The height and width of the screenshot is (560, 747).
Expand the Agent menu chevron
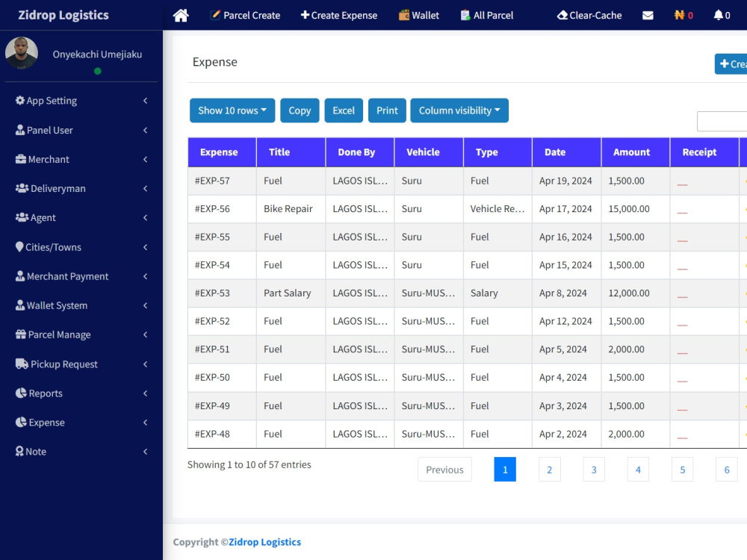tap(146, 217)
